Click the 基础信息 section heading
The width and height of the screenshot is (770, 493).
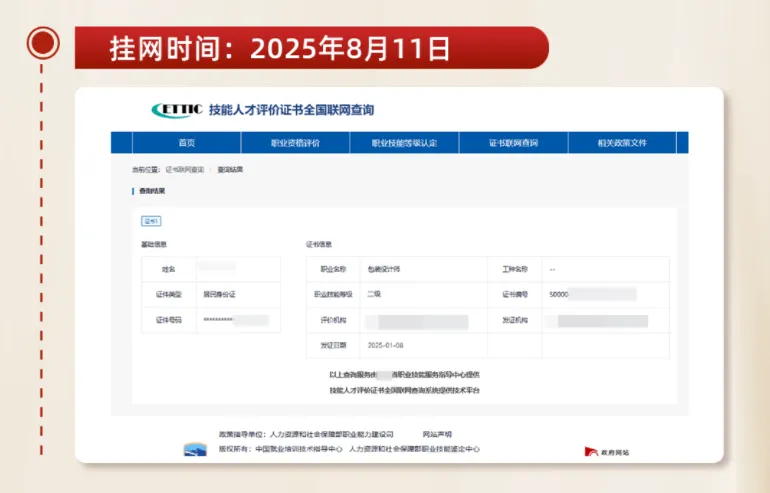pos(154,245)
